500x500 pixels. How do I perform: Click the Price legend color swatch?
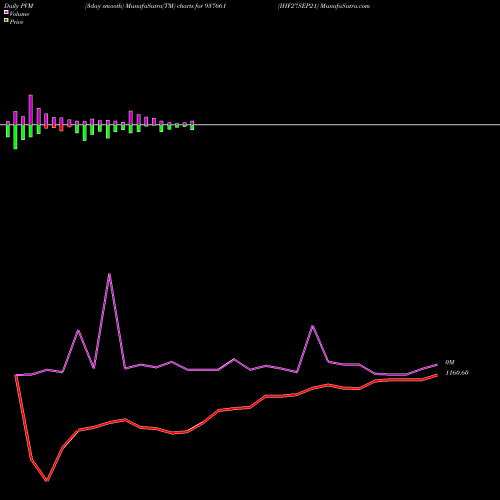click(6, 21)
